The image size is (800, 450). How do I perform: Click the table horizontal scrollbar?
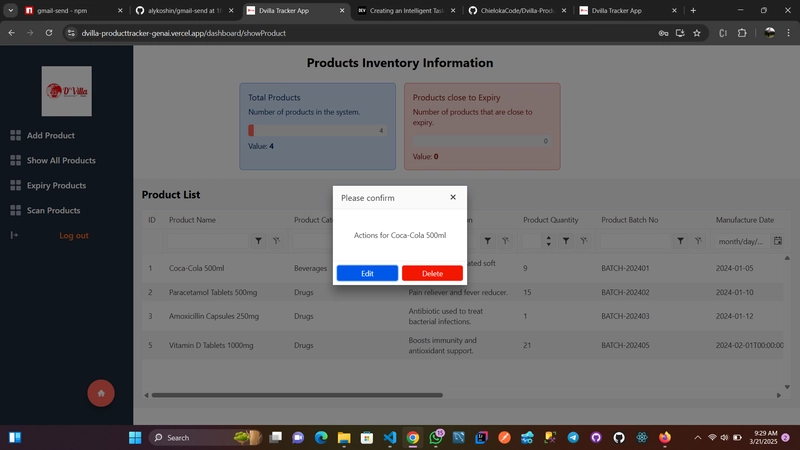pos(297,395)
